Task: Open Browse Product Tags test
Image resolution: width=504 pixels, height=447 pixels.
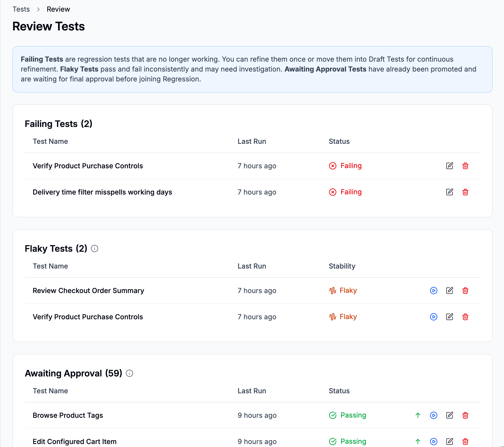Action: [x=68, y=415]
